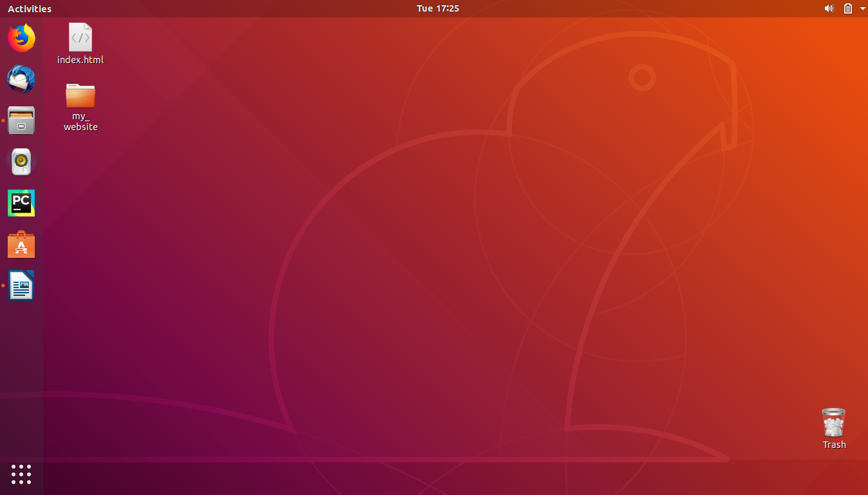The image size is (868, 495).
Task: Show Applications grid button
Action: [21, 474]
